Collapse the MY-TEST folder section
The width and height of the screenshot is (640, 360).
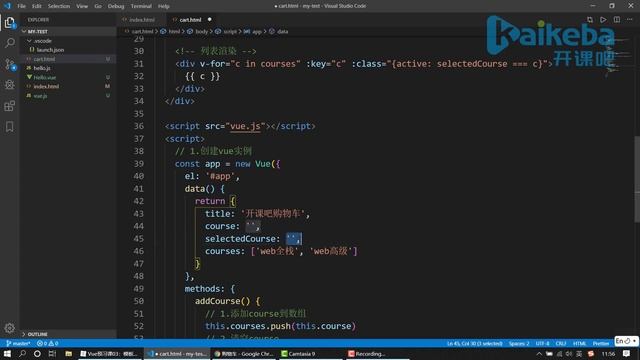coord(68,31)
